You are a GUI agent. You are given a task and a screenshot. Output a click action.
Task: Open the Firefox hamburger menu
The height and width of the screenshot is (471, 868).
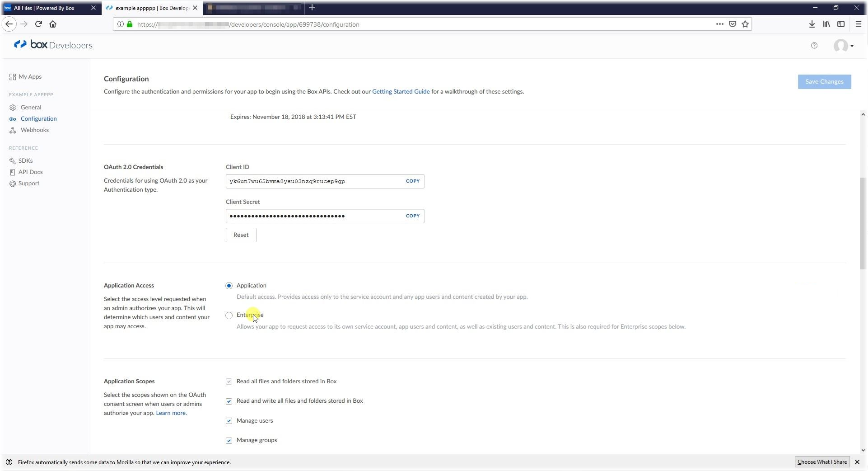click(x=859, y=24)
